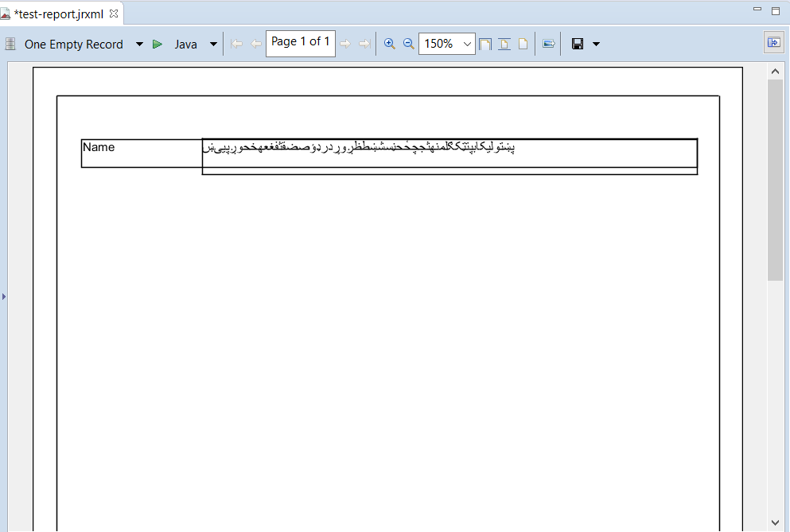Open the Java execution mode dropdown
This screenshot has height=532, width=790.
point(212,44)
